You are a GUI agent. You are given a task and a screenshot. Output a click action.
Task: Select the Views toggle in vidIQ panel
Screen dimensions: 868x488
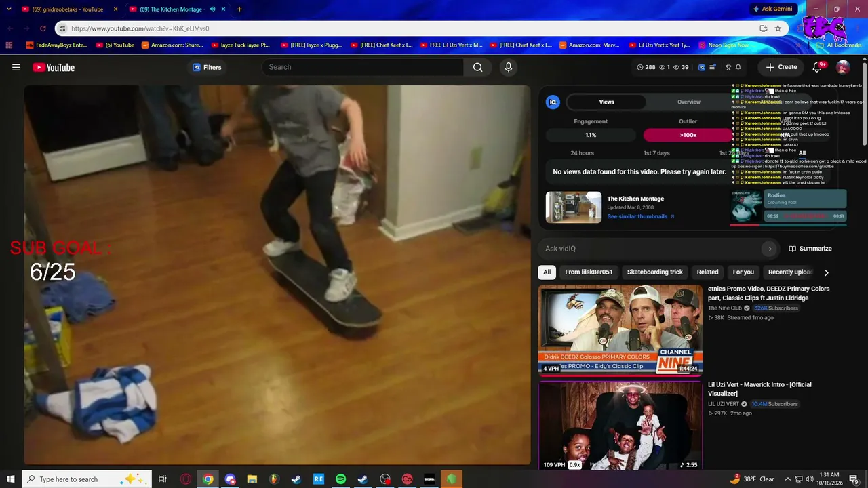coord(606,102)
